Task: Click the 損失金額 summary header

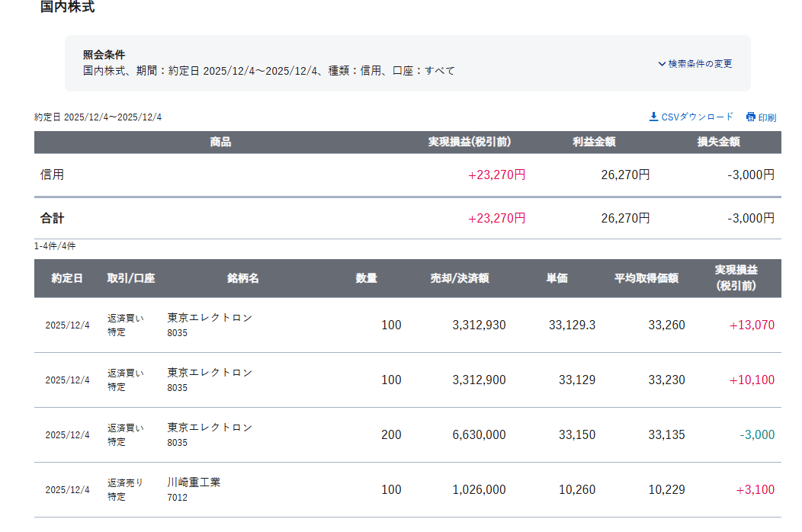Action: tap(718, 142)
